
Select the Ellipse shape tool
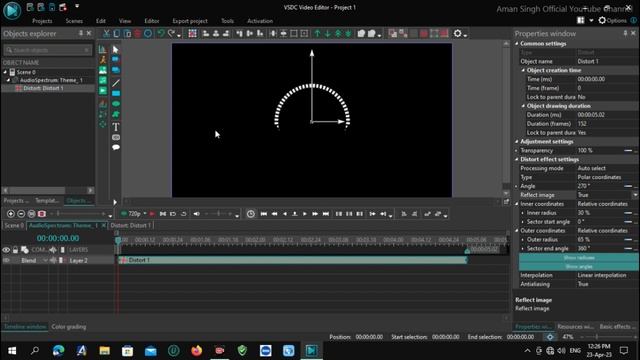click(116, 104)
